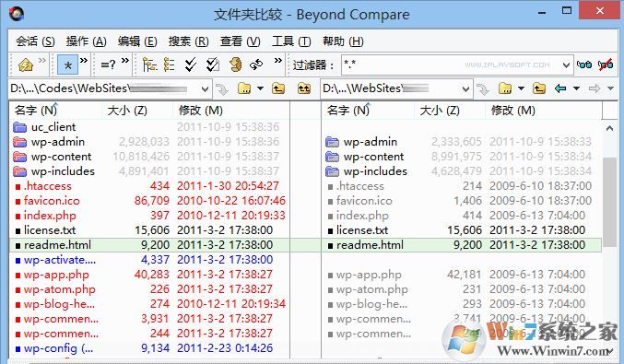
Task: Open the left folder path dropdown
Action: [x=205, y=89]
